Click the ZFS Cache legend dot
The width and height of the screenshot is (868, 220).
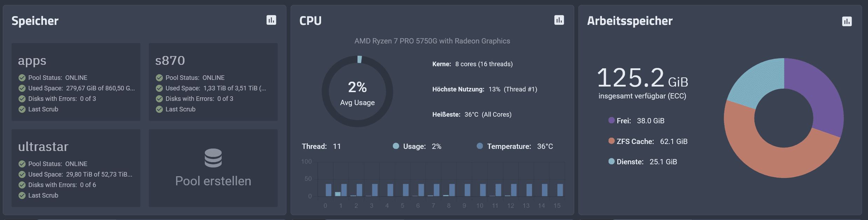click(611, 141)
